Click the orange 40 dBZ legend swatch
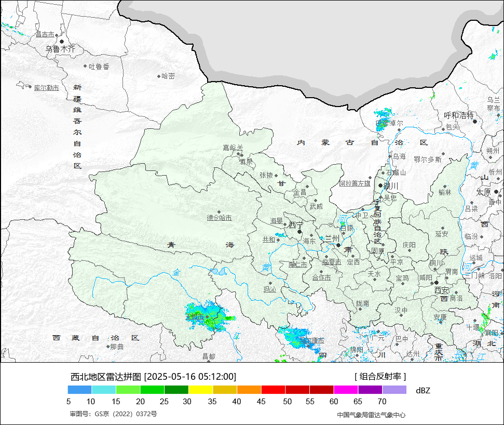504x425 pixels. pos(249,390)
